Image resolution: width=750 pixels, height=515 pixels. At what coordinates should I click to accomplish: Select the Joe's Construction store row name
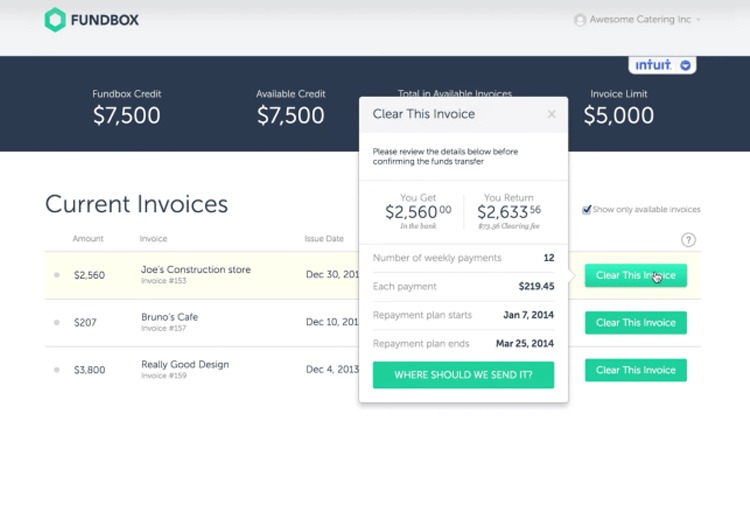196,270
